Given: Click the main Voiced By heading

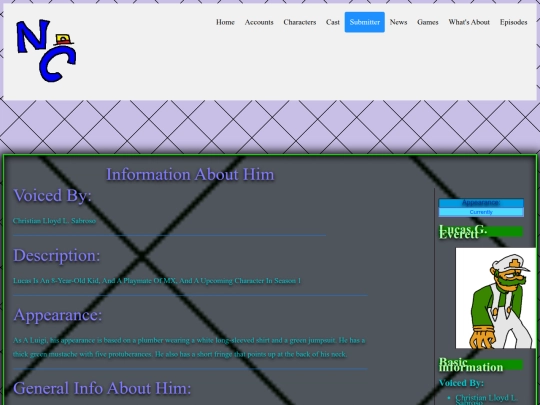Looking at the screenshot, I should (x=52, y=195).
